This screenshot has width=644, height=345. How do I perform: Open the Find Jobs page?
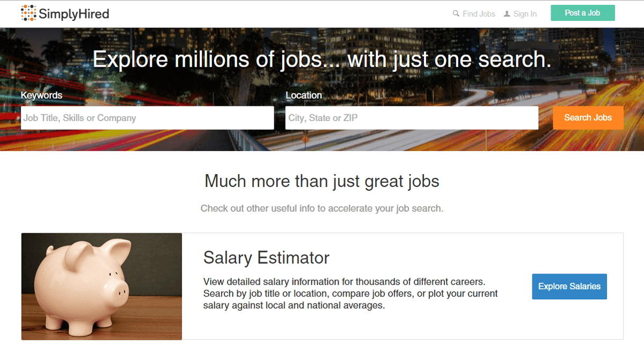pyautogui.click(x=479, y=13)
